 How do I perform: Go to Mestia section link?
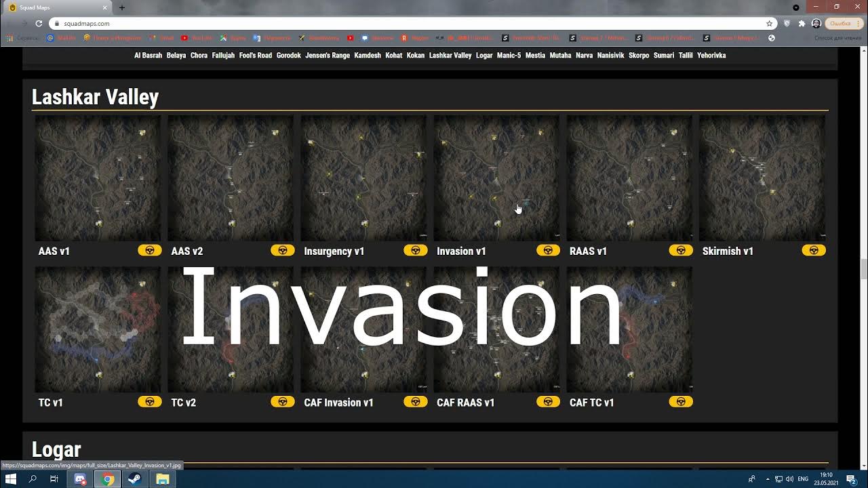(535, 56)
